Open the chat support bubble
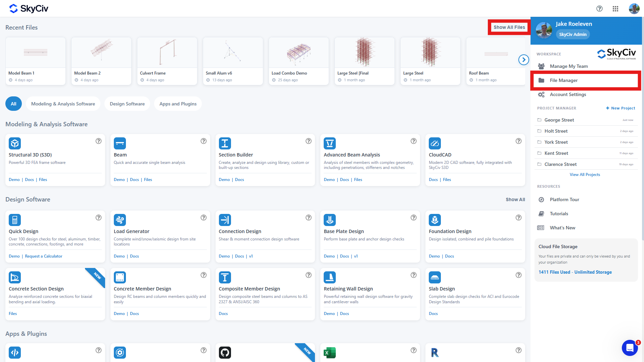The image size is (644, 362). (x=630, y=348)
